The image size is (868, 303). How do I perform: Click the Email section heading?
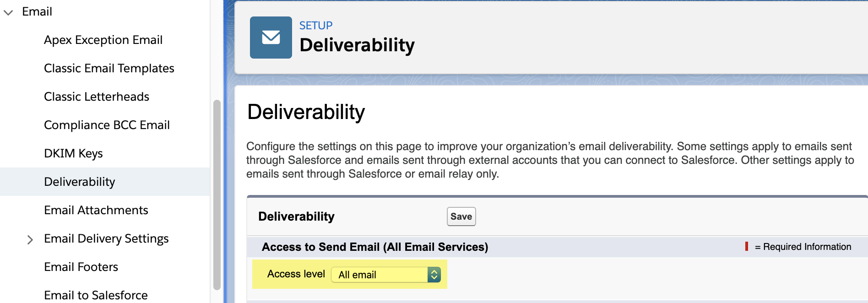(37, 11)
